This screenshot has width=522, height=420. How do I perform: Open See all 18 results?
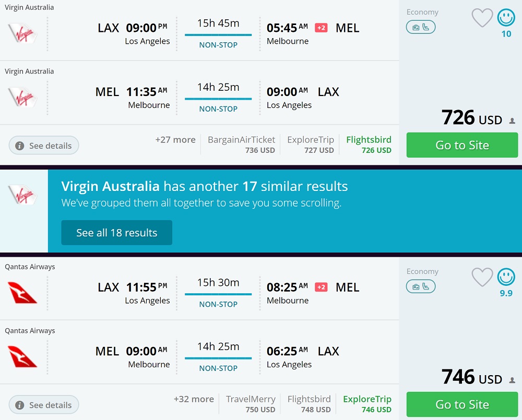pos(116,233)
